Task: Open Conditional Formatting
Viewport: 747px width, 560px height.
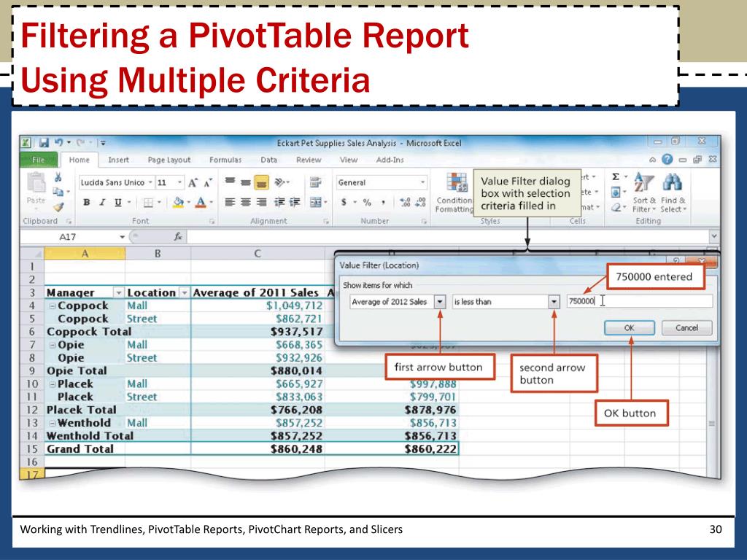Action: 454,192
